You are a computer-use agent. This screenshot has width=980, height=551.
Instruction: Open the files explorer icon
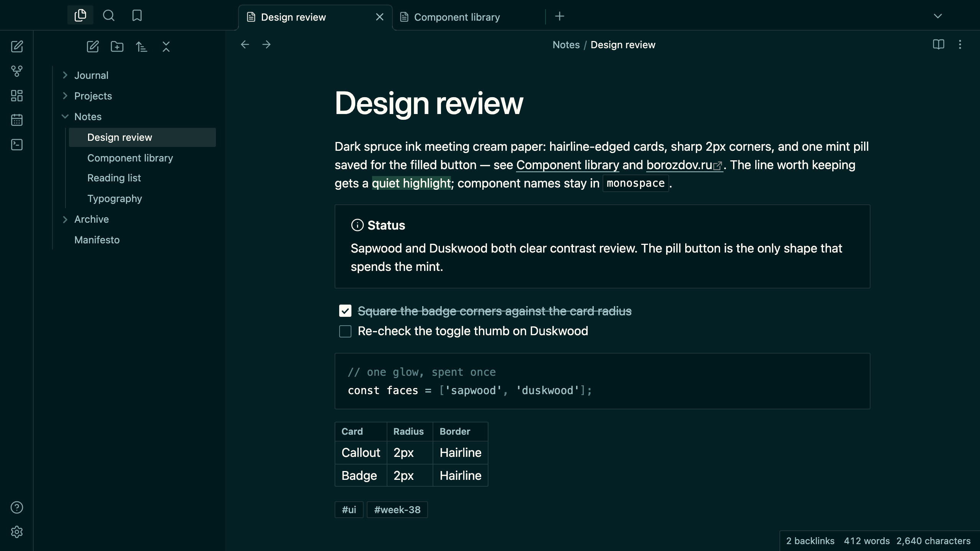point(80,15)
